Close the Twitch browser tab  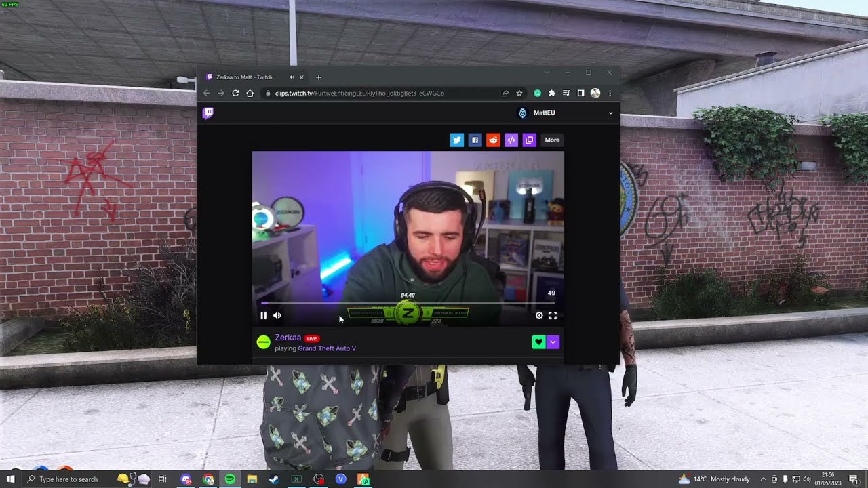(301, 77)
